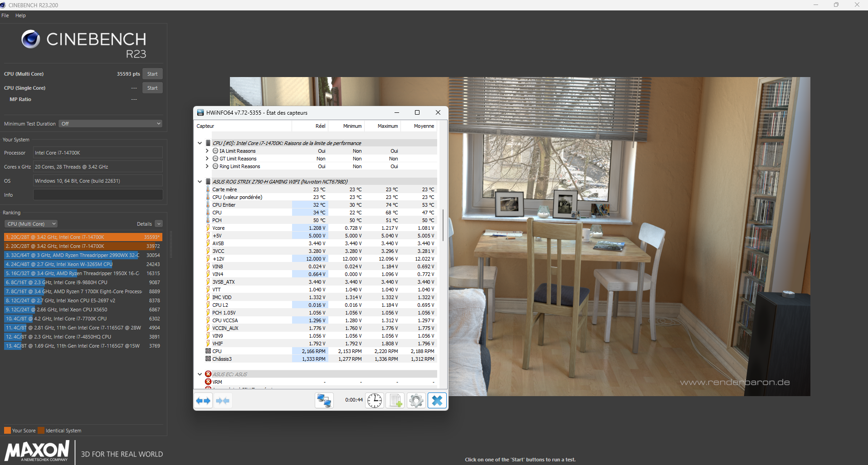Expand the GT Limit Reasons row
Viewport: 868px width, 465px height.
pos(207,159)
